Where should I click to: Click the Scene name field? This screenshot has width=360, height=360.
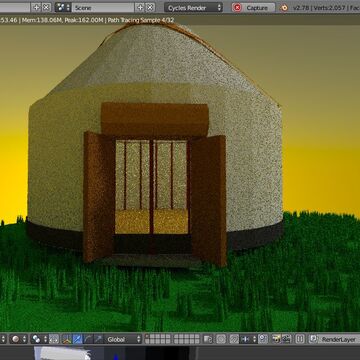[103, 7]
